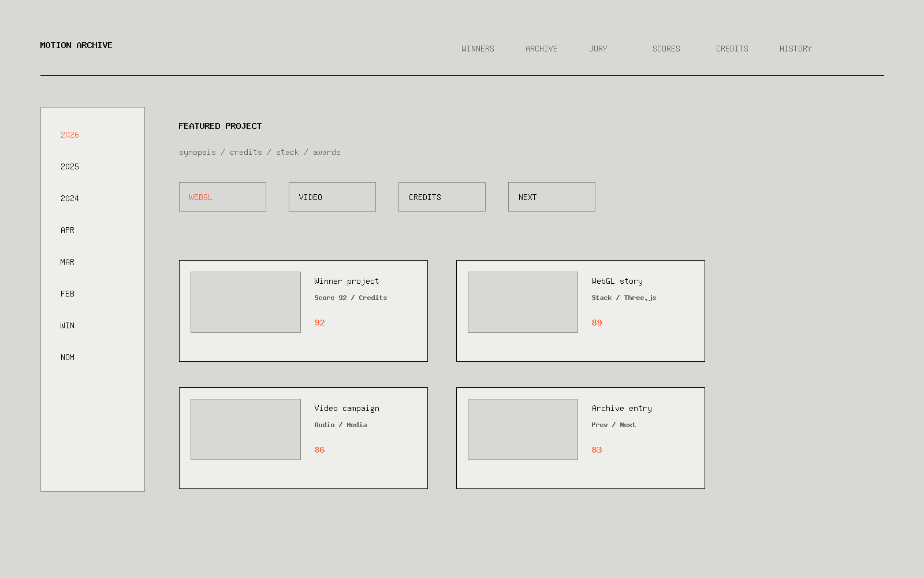Open the MOTION ARCHIVE home logo
924x578 pixels.
pos(76,45)
